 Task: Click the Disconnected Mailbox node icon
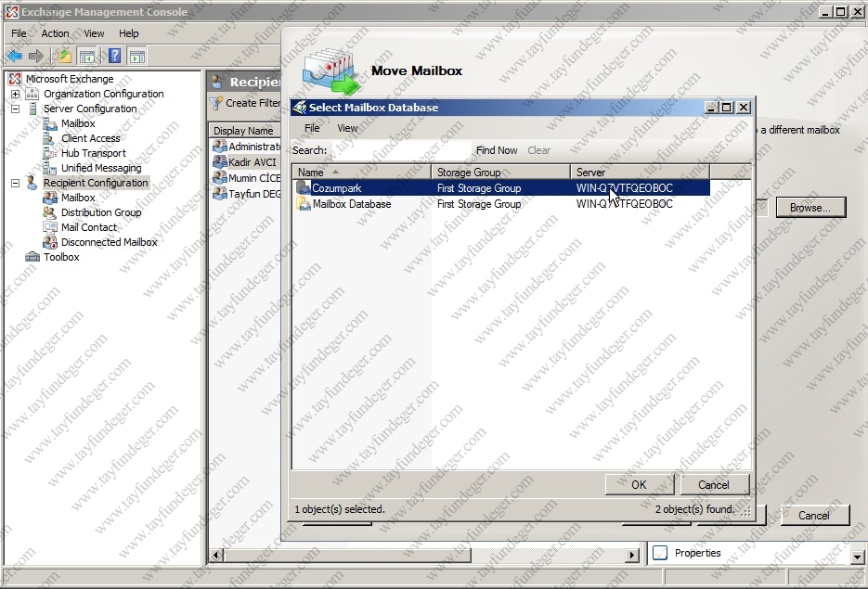click(50, 242)
